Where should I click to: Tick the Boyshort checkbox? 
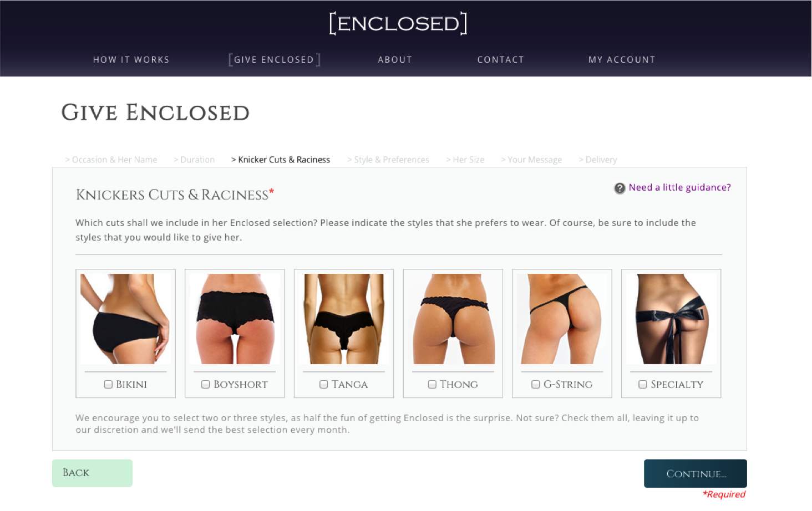205,385
